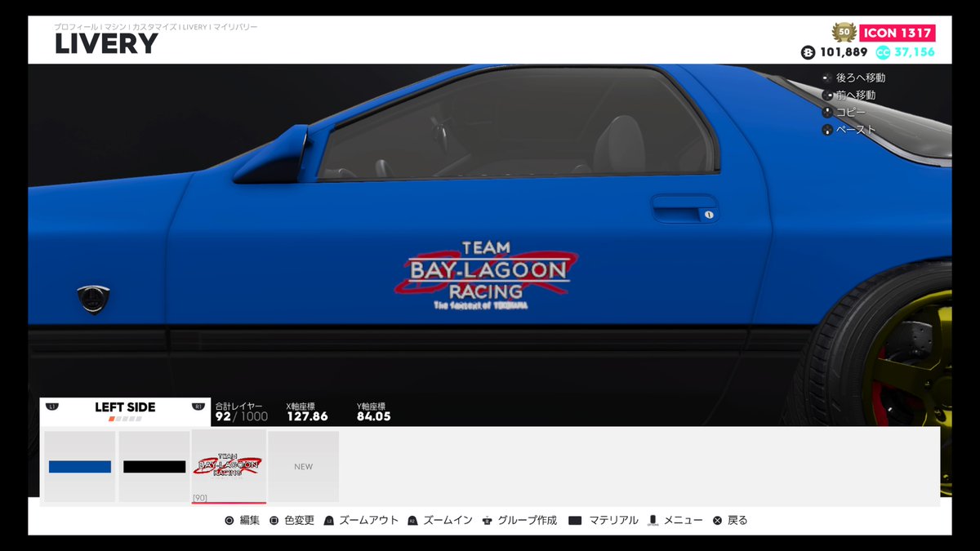This screenshot has height=551, width=980.
Task: Click the ICON 1317 rank badge
Action: point(897,33)
